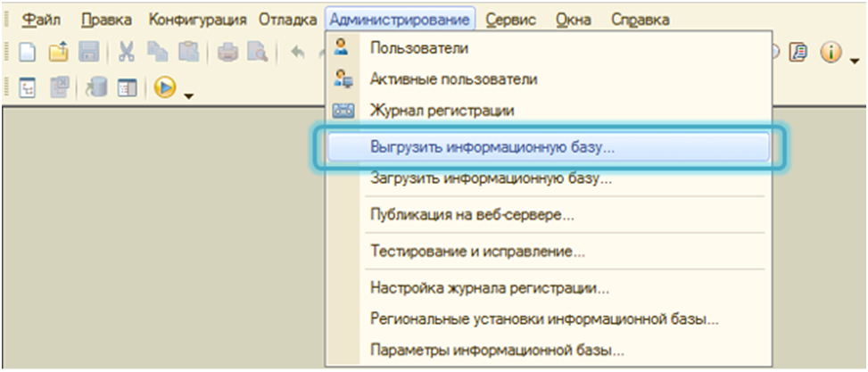Select Активные пользователи entry
Screen dimensions: 868x372
tap(548, 79)
